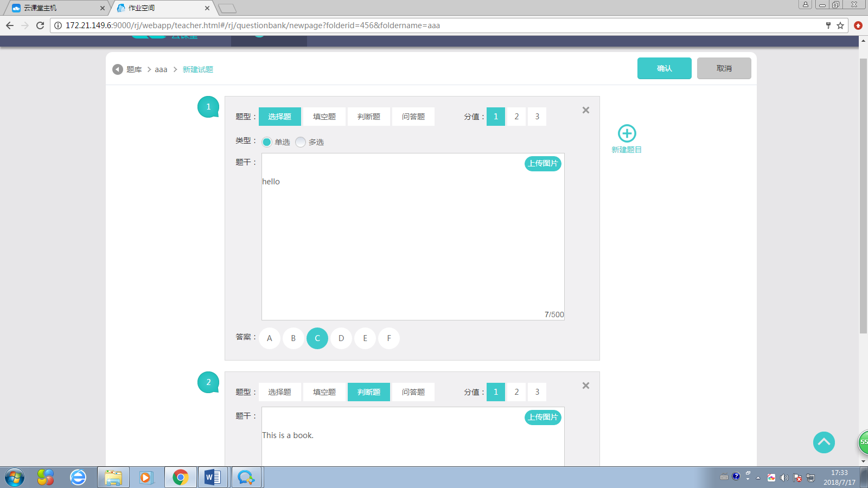Click the back arrow beside 题库 breadcrumb
Screen dimensions: 868x488
tap(118, 69)
